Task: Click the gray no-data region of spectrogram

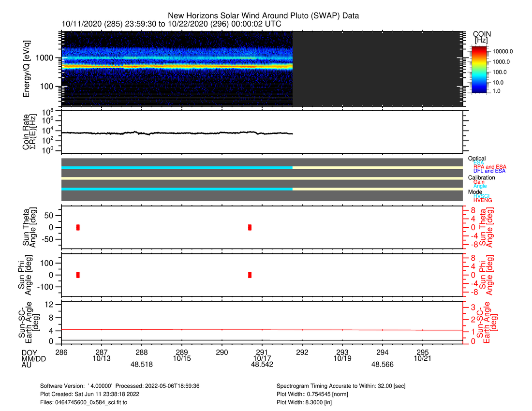Action: click(377, 69)
